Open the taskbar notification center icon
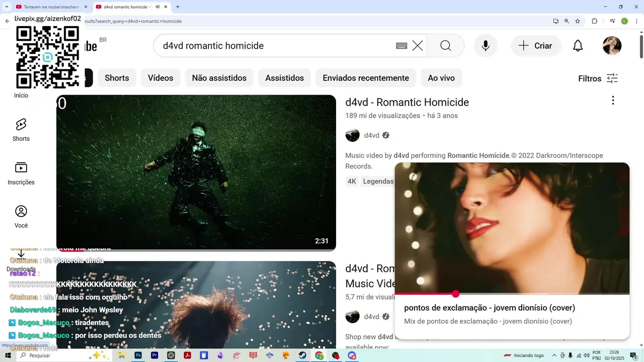The height and width of the screenshot is (362, 644). [633, 355]
